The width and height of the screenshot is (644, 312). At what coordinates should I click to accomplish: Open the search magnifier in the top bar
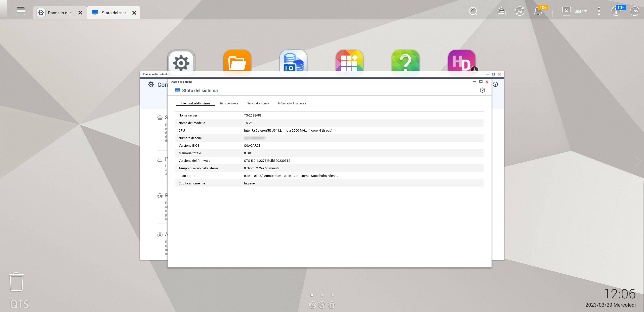473,11
